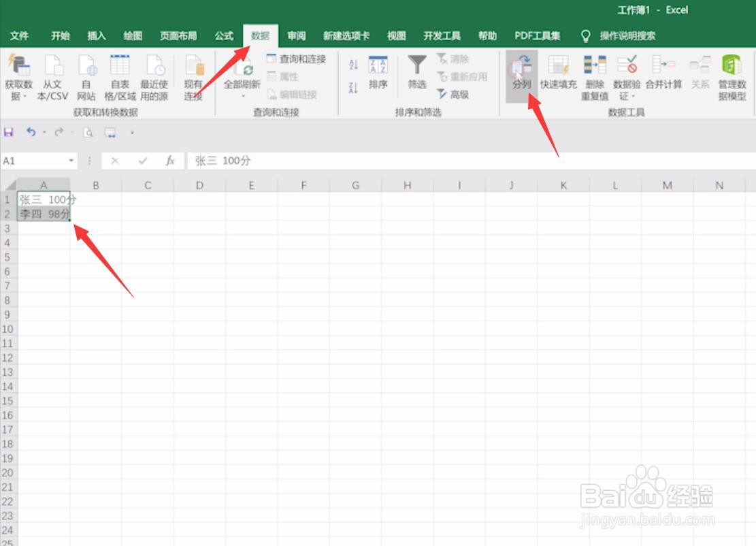Click 快速填充 (Flash Fill) icon
Viewport: 756px width, 546px height.
[558, 74]
